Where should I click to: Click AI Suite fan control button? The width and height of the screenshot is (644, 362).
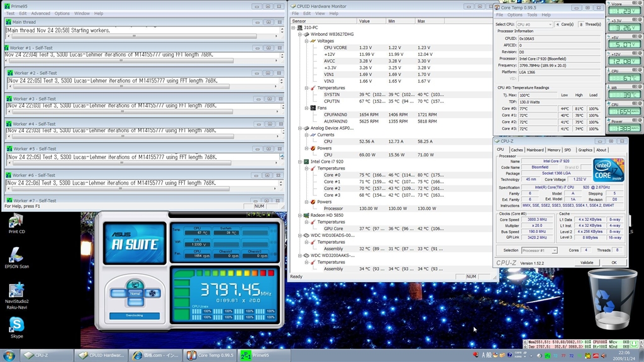point(152,293)
